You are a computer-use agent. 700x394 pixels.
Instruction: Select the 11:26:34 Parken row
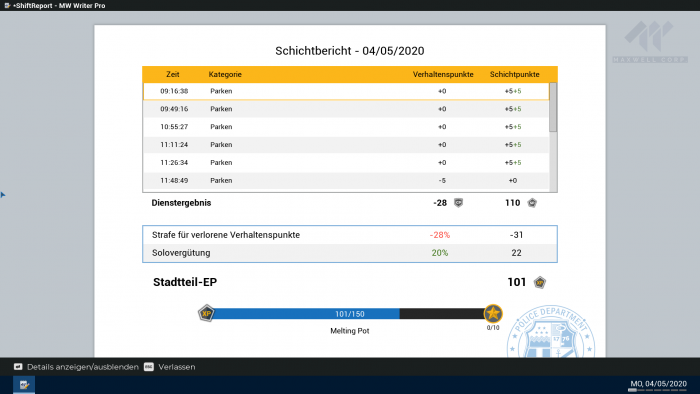click(x=346, y=162)
